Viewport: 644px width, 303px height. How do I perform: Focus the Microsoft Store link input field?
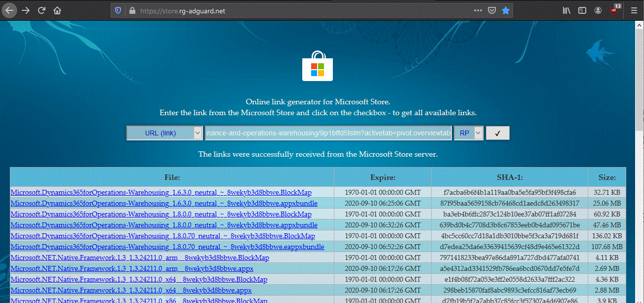(x=328, y=133)
